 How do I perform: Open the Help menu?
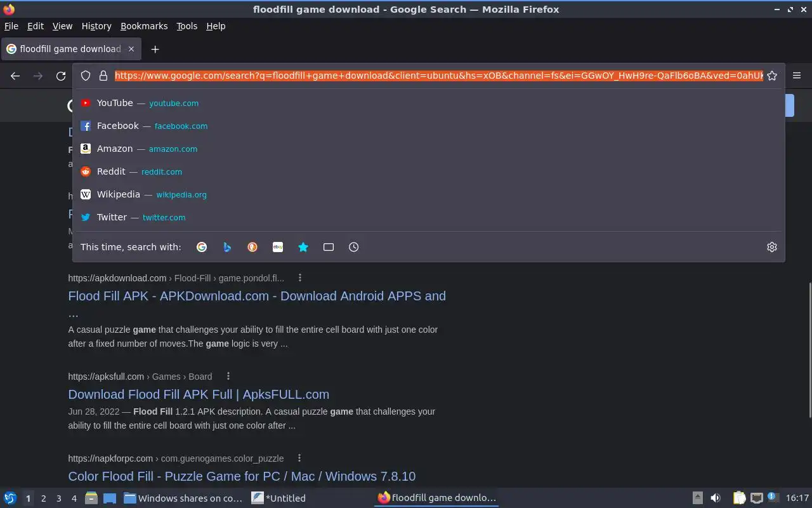tap(216, 26)
